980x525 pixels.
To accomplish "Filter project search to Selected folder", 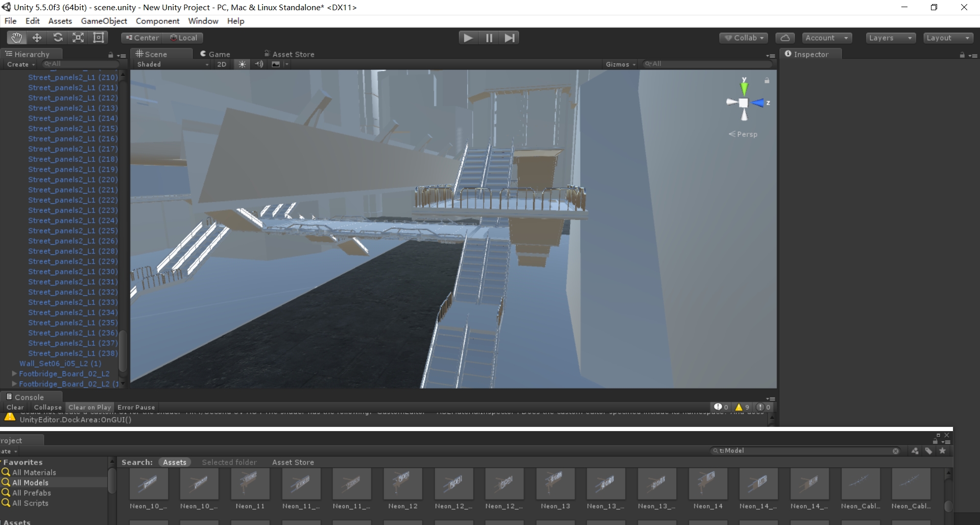I will tap(229, 462).
